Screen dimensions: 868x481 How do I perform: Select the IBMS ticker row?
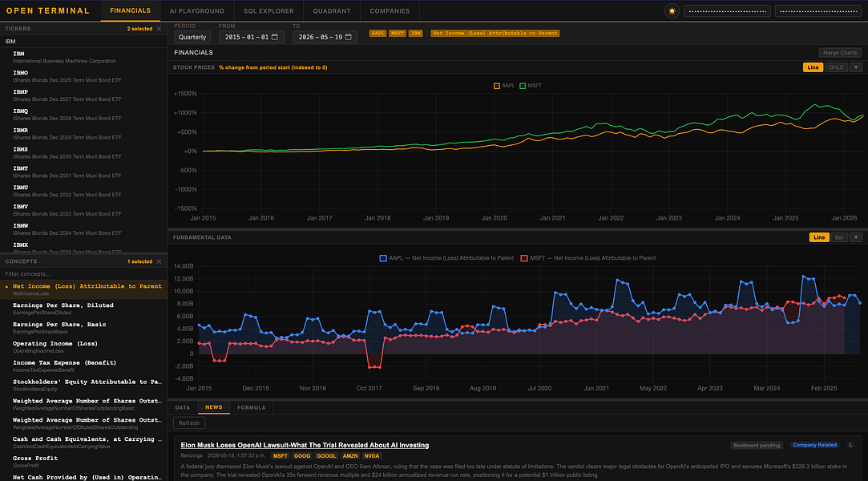tap(83, 153)
